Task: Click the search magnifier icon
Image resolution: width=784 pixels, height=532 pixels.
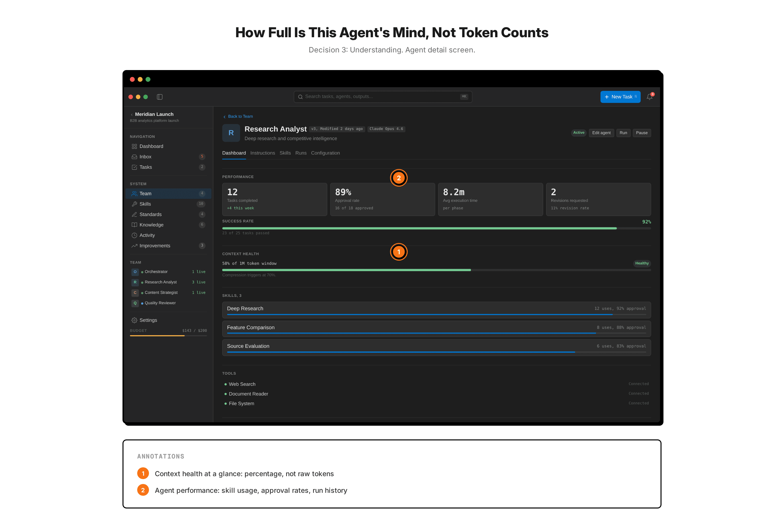Action: tap(300, 97)
